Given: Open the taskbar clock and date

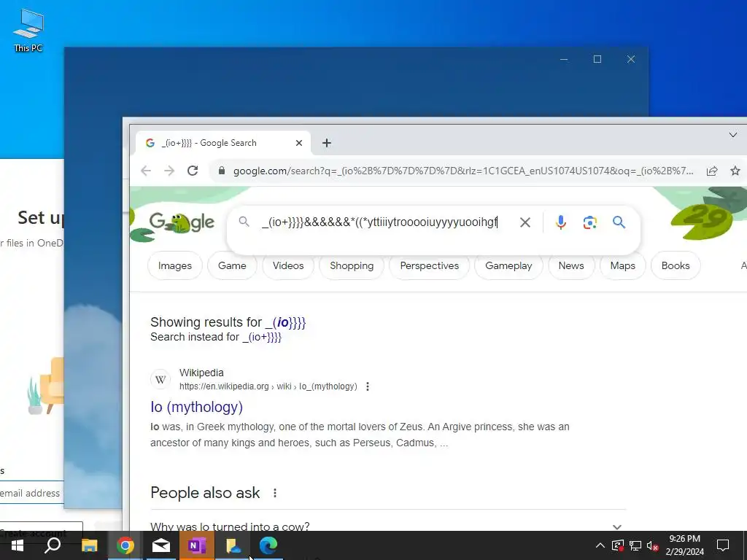Looking at the screenshot, I should click(x=684, y=545).
